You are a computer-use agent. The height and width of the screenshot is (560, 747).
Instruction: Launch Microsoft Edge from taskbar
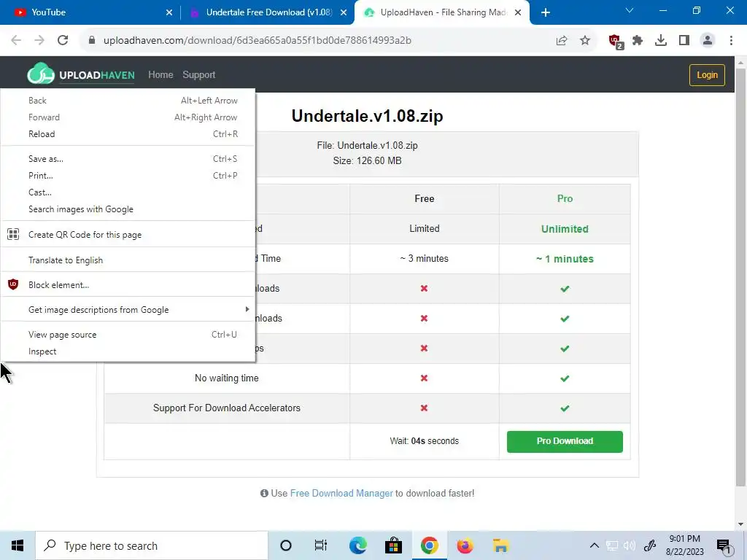click(x=357, y=545)
